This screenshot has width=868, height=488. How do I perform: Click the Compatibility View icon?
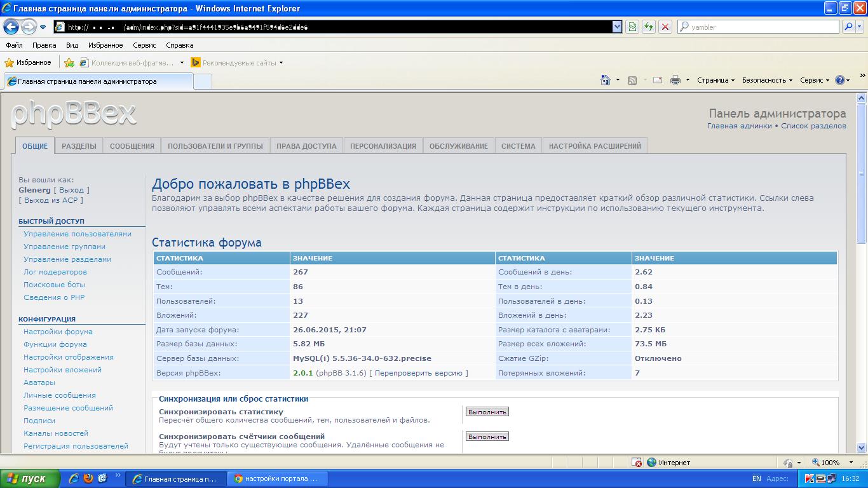632,27
